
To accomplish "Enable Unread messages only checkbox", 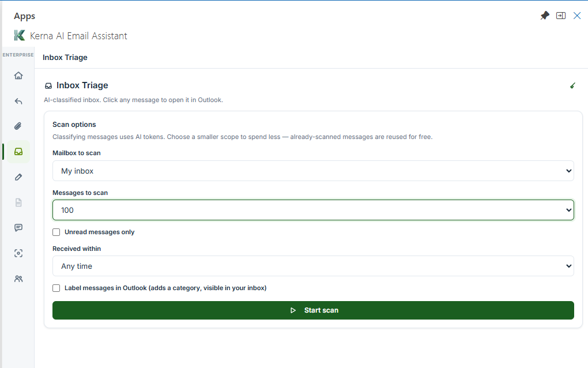I will coord(56,232).
